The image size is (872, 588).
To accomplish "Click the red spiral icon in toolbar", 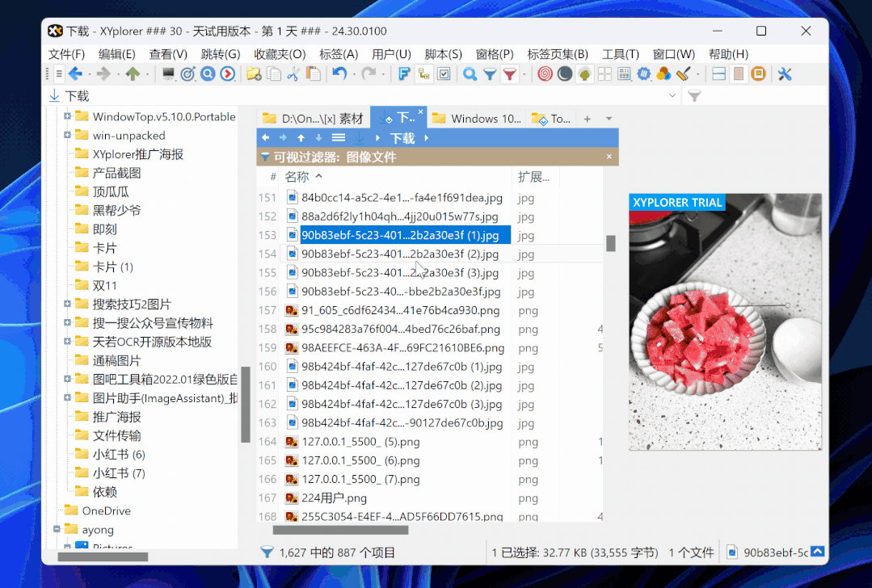I will coord(545,74).
